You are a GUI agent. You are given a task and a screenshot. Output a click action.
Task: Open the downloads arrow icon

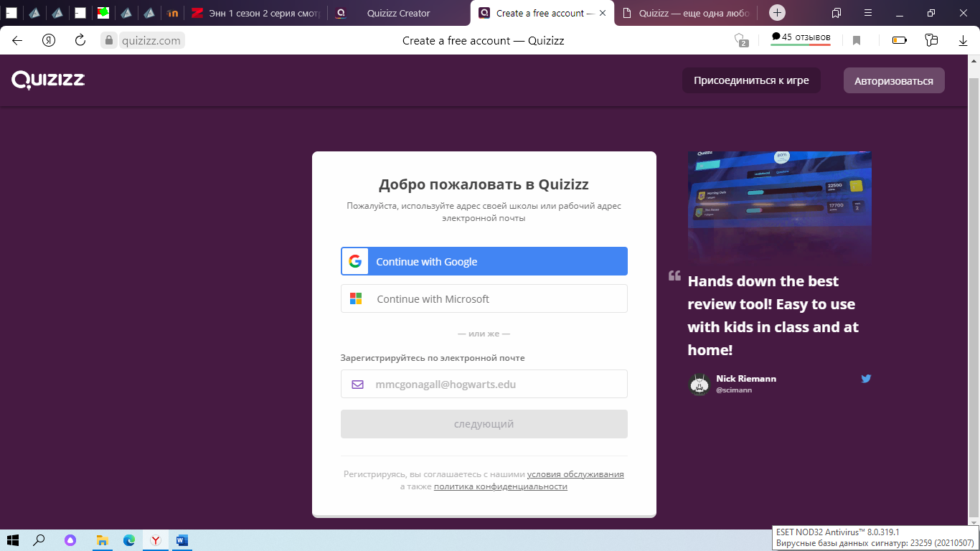pyautogui.click(x=963, y=41)
